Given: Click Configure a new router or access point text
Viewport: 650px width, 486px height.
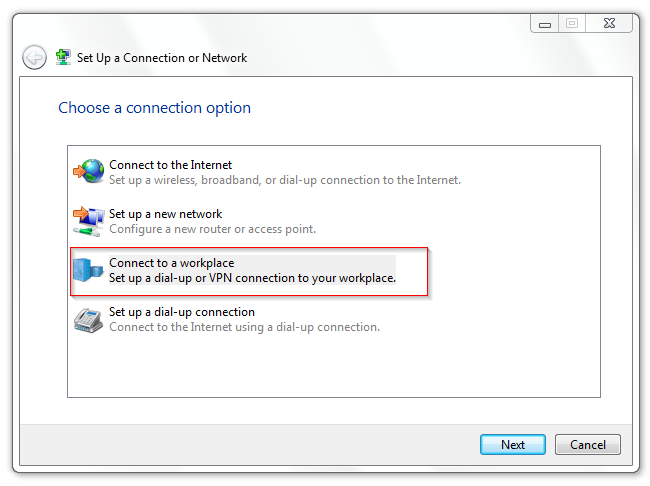Looking at the screenshot, I should click(x=212, y=229).
